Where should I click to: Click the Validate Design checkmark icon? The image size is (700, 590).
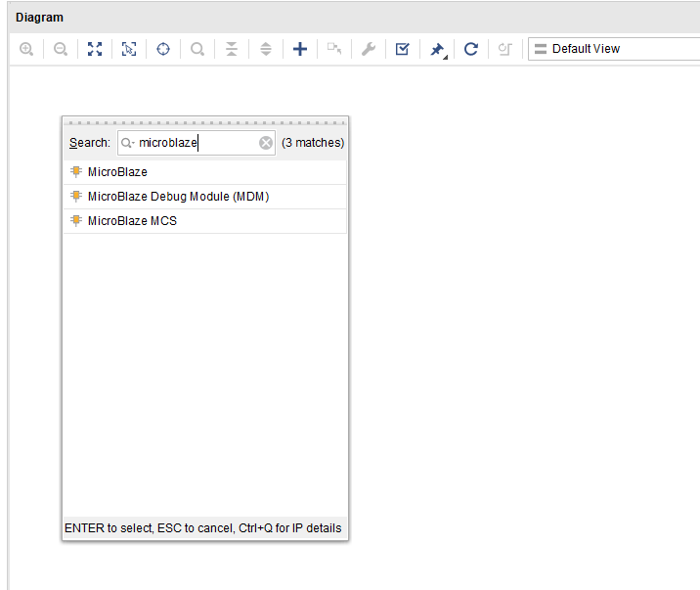403,49
